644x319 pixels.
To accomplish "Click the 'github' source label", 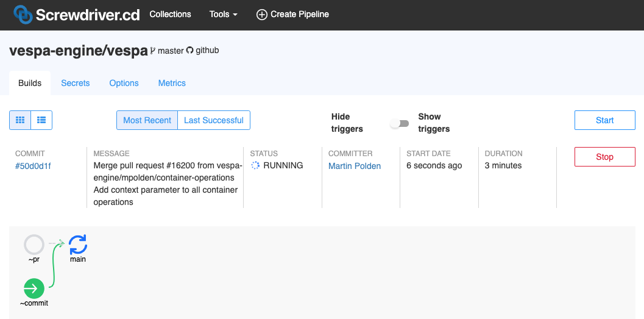I will [x=207, y=51].
